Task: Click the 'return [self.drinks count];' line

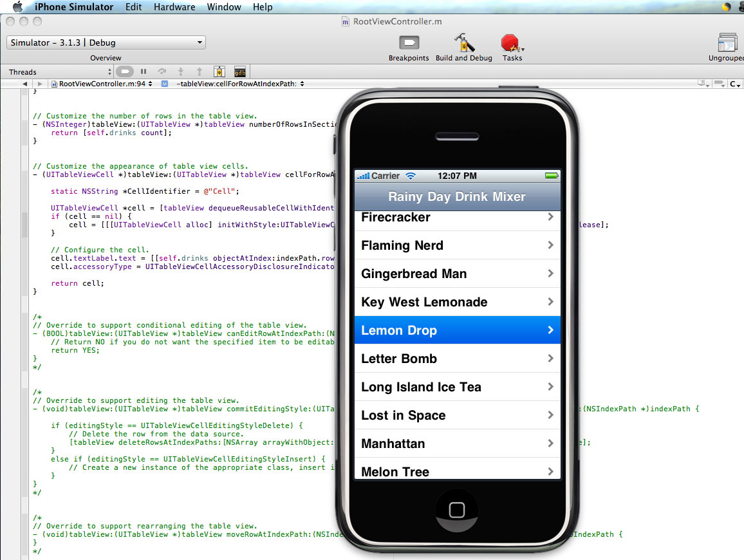Action: [111, 133]
